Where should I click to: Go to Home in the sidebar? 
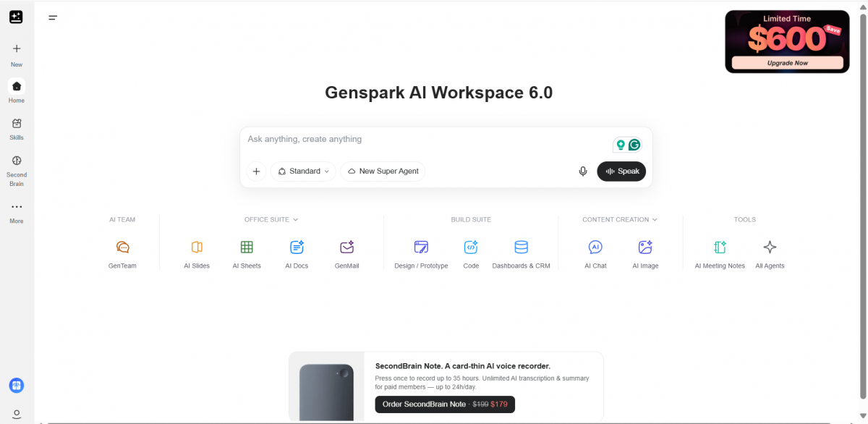coord(17,91)
